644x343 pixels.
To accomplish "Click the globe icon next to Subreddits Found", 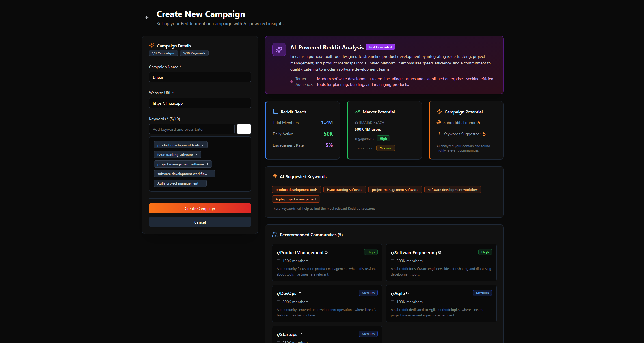I will pyautogui.click(x=438, y=122).
